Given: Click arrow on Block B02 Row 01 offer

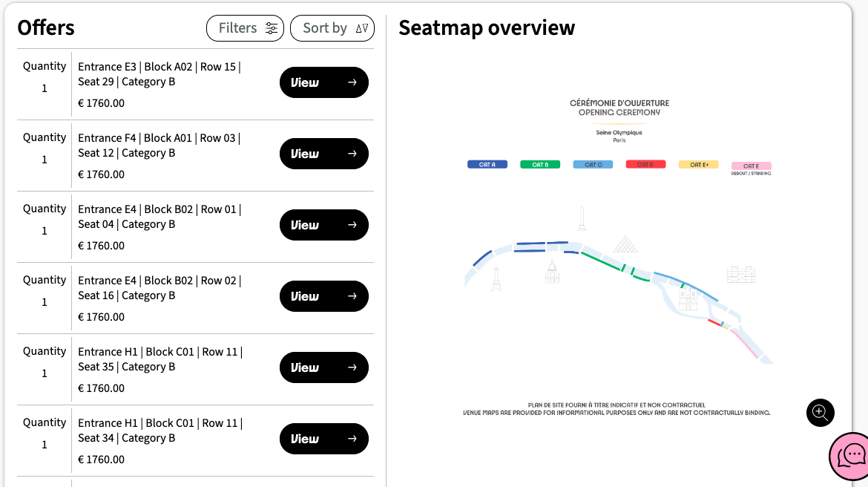Looking at the screenshot, I should pyautogui.click(x=352, y=225).
